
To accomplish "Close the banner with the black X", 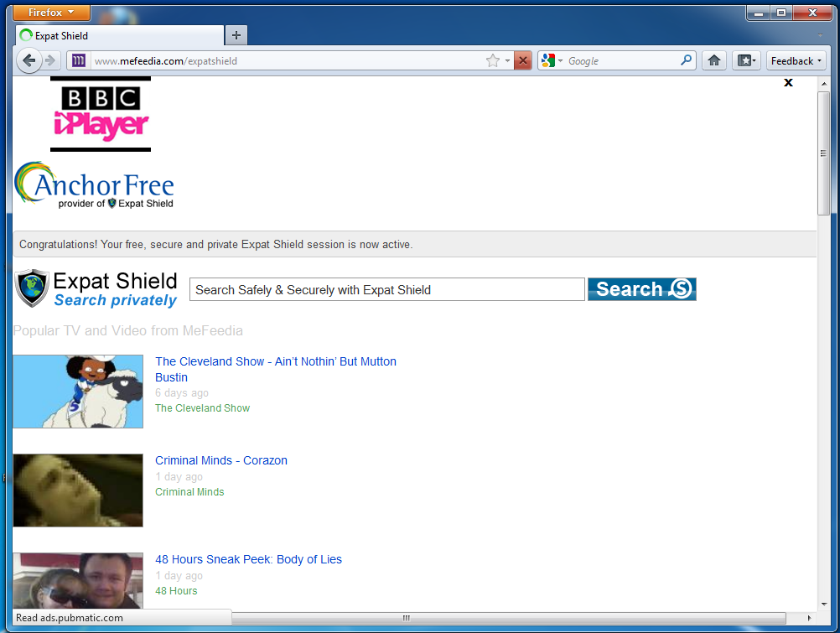I will pyautogui.click(x=788, y=82).
